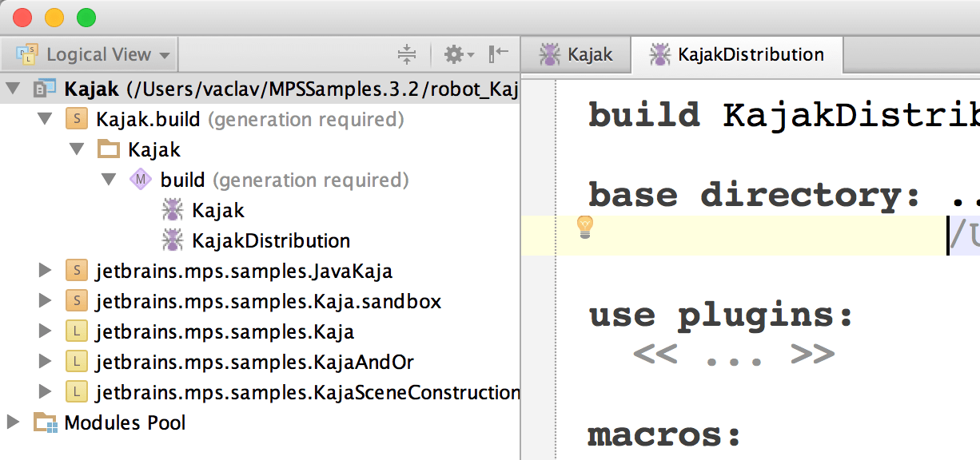Collapse the build model node
Screen dimensions: 980x460
pyautogui.click(x=109, y=180)
